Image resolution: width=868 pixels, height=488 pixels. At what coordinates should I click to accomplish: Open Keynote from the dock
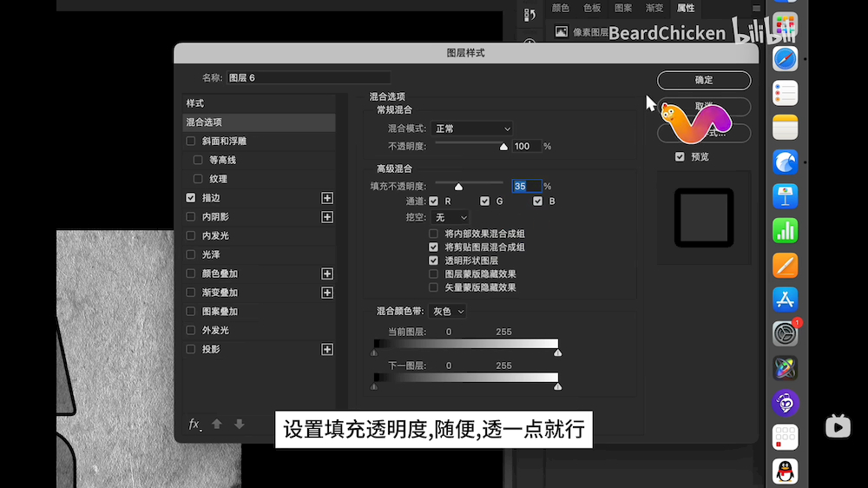coord(785,196)
